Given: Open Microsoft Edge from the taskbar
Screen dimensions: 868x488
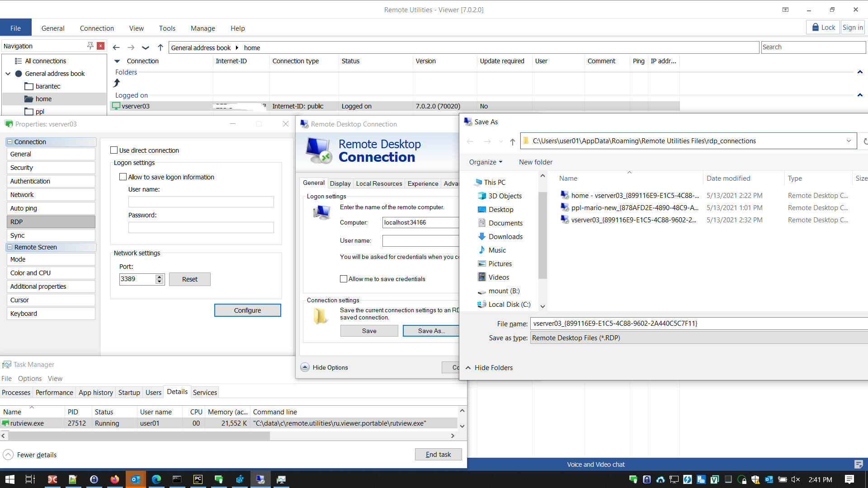Looking at the screenshot, I should (156, 479).
